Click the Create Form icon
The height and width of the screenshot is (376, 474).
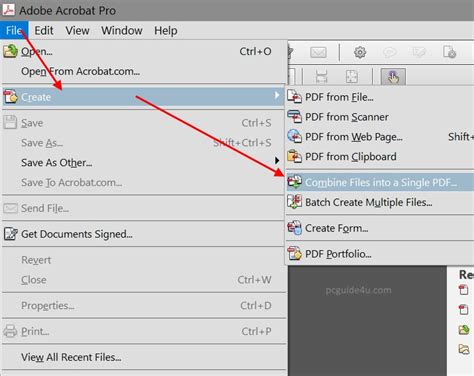(295, 228)
